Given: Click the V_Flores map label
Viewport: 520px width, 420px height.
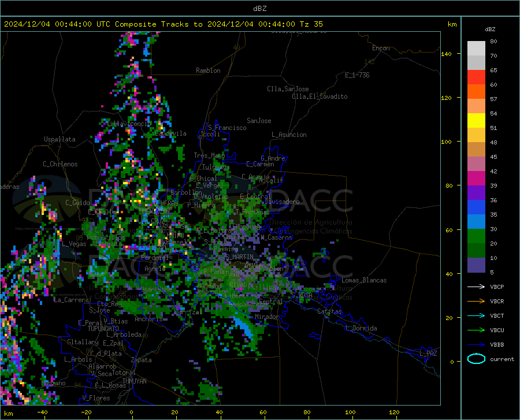Looking at the screenshot, I should pyautogui.click(x=96, y=398).
